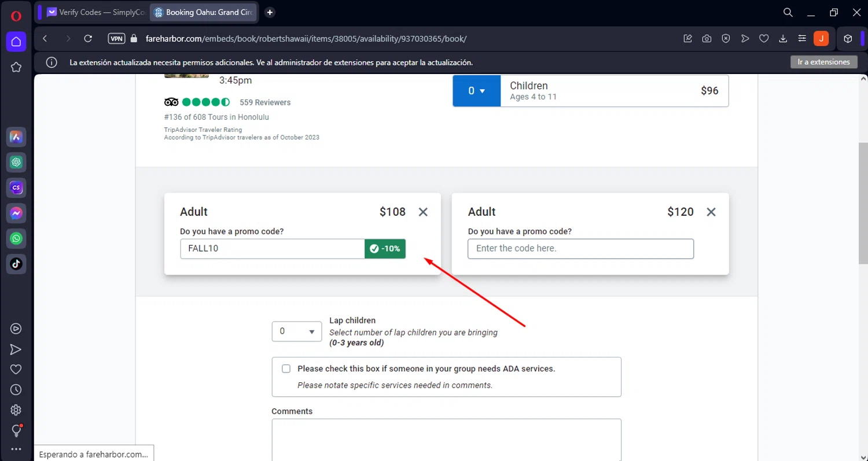
Task: Remove the $108 Adult ticket
Action: pos(423,212)
